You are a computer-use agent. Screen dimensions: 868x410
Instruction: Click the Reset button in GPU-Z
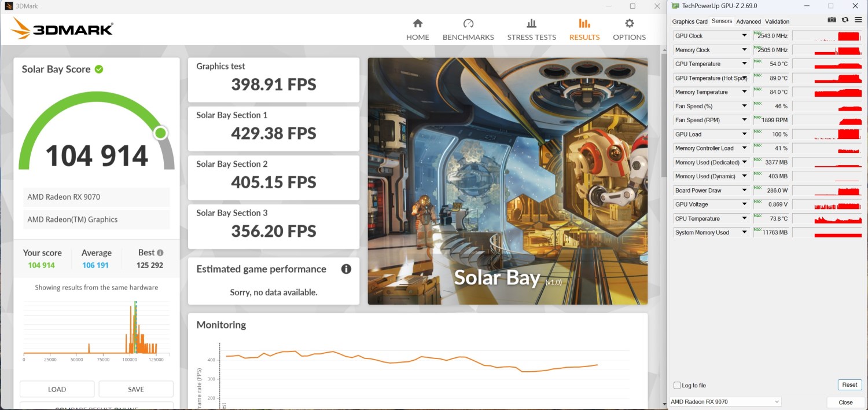tap(849, 385)
